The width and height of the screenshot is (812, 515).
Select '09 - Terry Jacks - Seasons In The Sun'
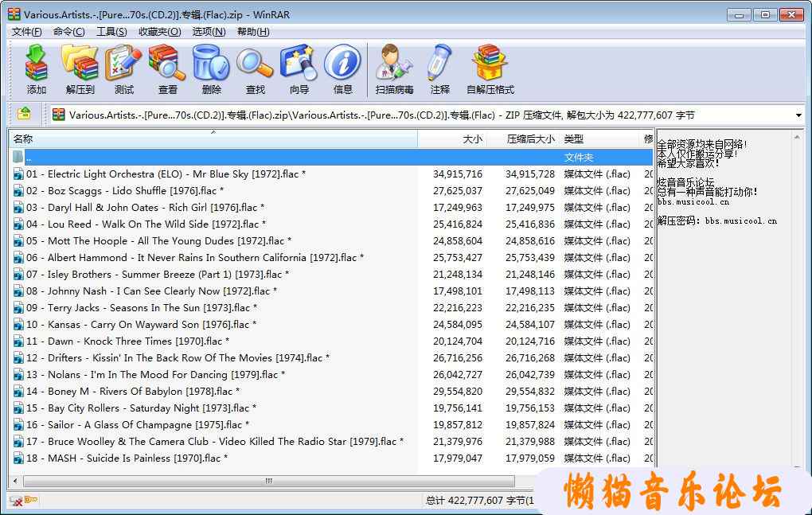142,307
